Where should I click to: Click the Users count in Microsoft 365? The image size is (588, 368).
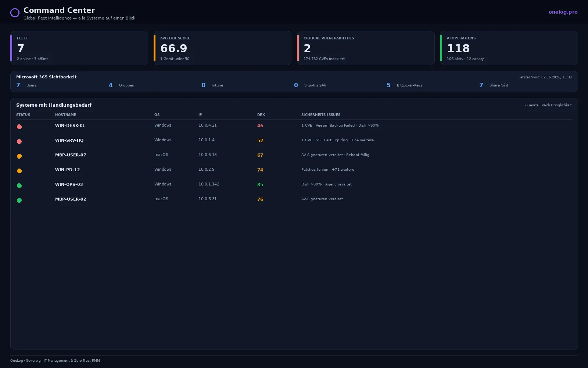pyautogui.click(x=18, y=85)
